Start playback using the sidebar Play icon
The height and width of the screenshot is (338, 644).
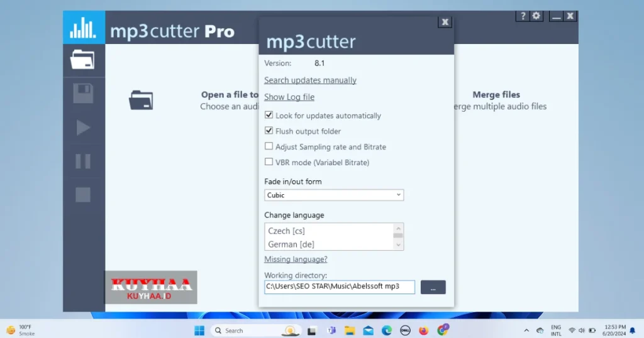pyautogui.click(x=83, y=128)
